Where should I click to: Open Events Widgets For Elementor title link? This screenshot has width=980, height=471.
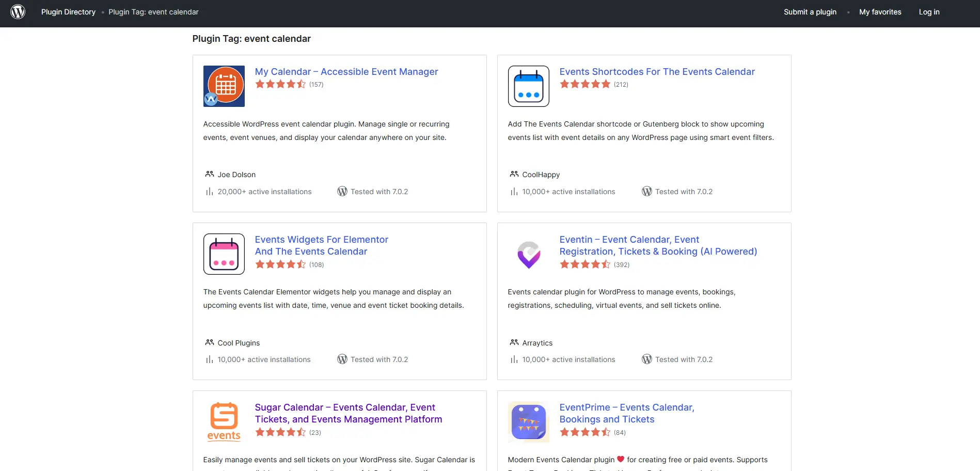(x=321, y=245)
